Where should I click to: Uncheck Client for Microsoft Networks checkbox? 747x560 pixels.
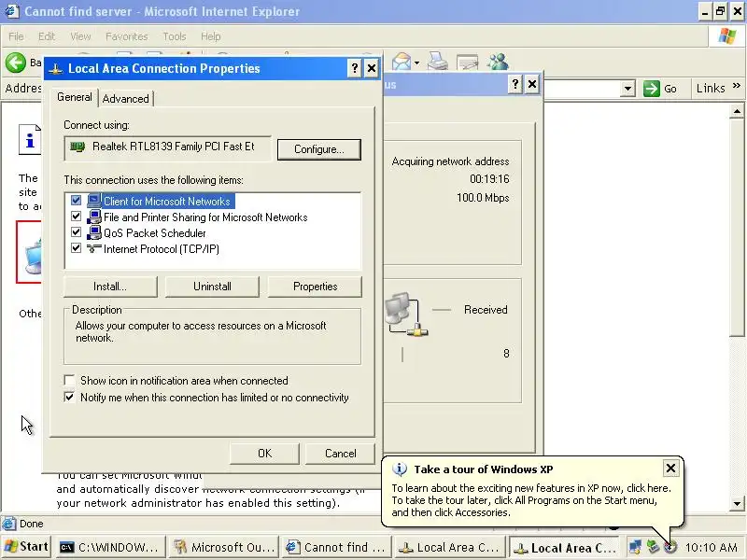click(x=76, y=200)
